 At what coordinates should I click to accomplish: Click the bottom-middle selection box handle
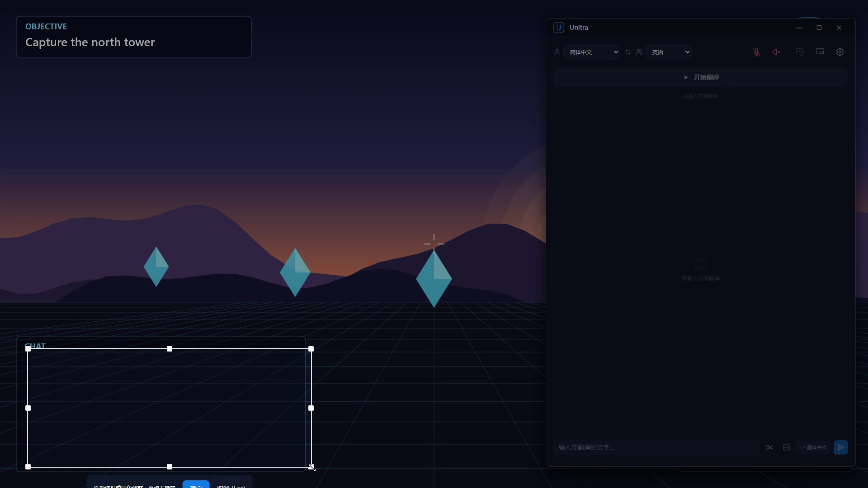[170, 467]
